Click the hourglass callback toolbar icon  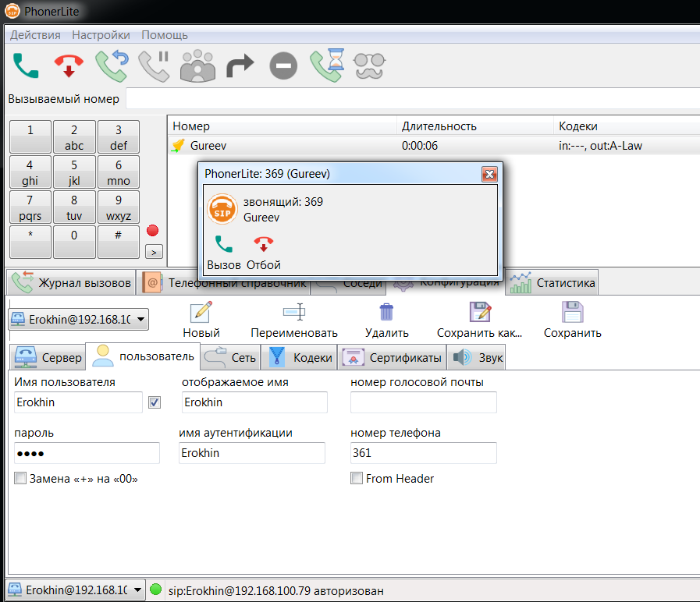[327, 66]
